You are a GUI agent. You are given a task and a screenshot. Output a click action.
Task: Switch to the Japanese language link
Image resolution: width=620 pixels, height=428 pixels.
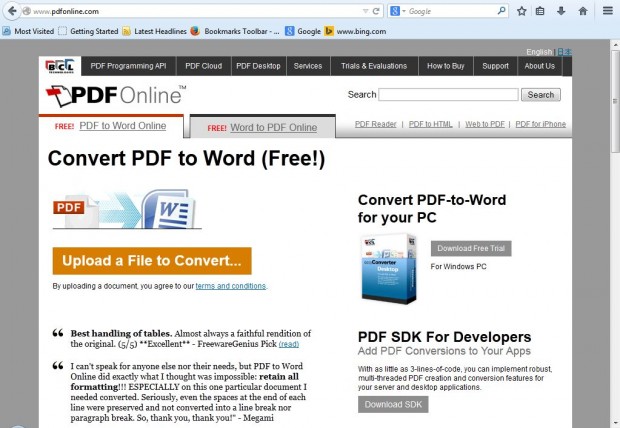click(x=564, y=52)
